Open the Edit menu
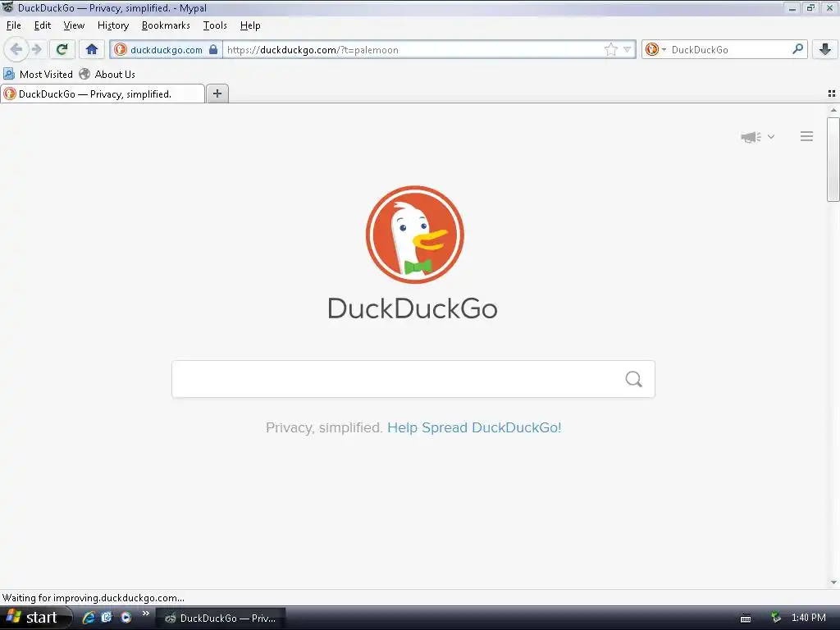Viewport: 840px width, 630px height. point(43,25)
